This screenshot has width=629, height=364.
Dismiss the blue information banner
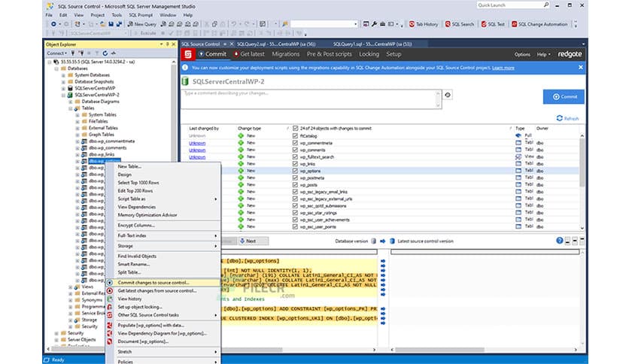click(x=580, y=68)
